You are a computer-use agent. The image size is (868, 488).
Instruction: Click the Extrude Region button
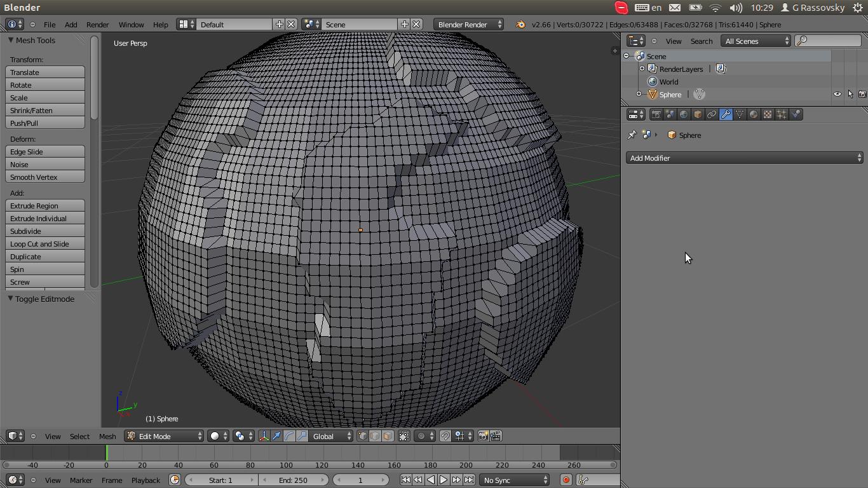coord(44,205)
